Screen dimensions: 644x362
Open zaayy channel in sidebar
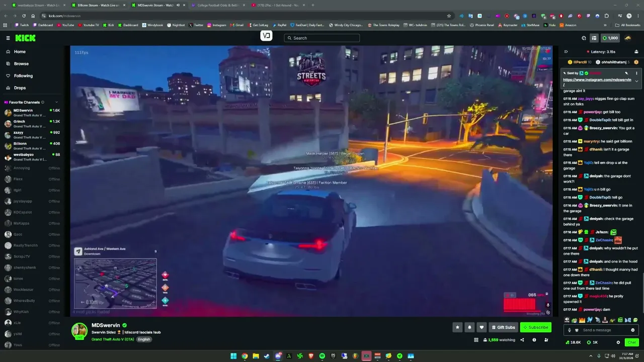(31, 135)
